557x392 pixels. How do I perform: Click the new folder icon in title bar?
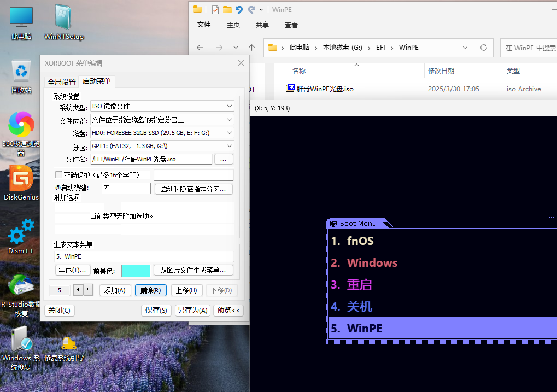click(227, 10)
